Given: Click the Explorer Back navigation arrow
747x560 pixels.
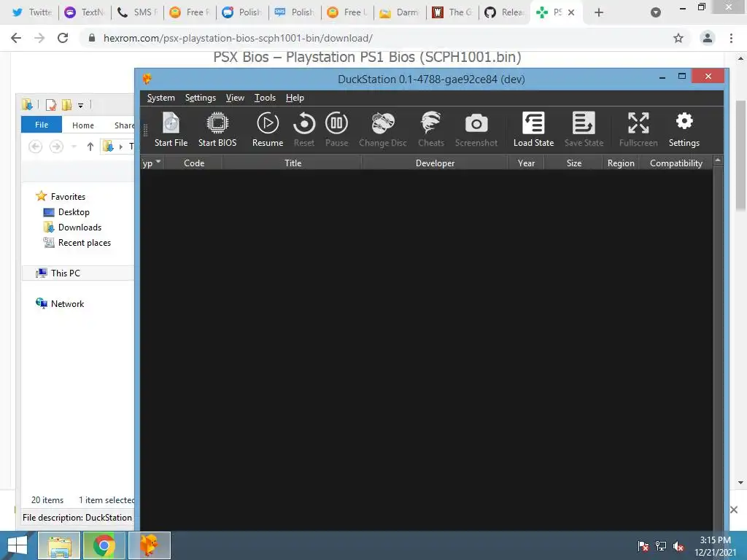Looking at the screenshot, I should click(x=35, y=146).
